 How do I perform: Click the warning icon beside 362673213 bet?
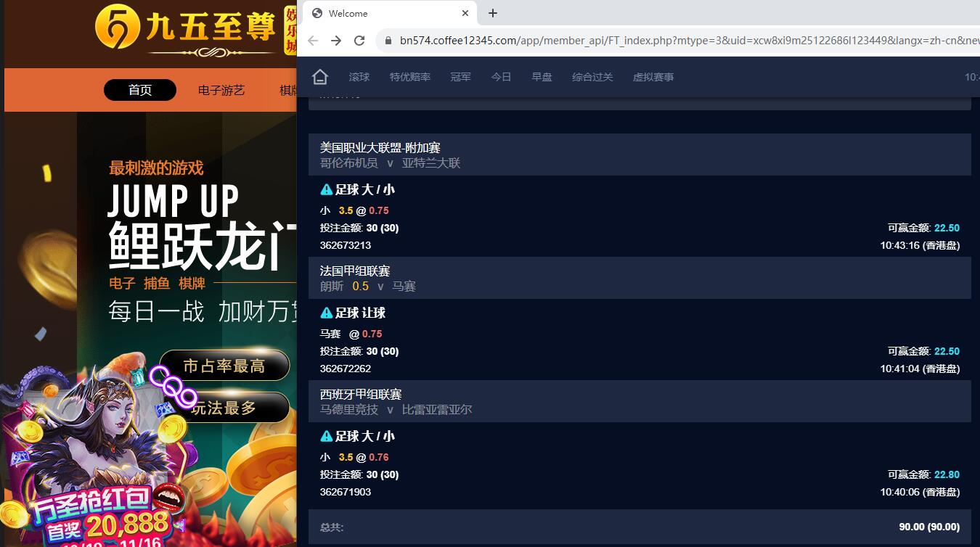pos(327,190)
